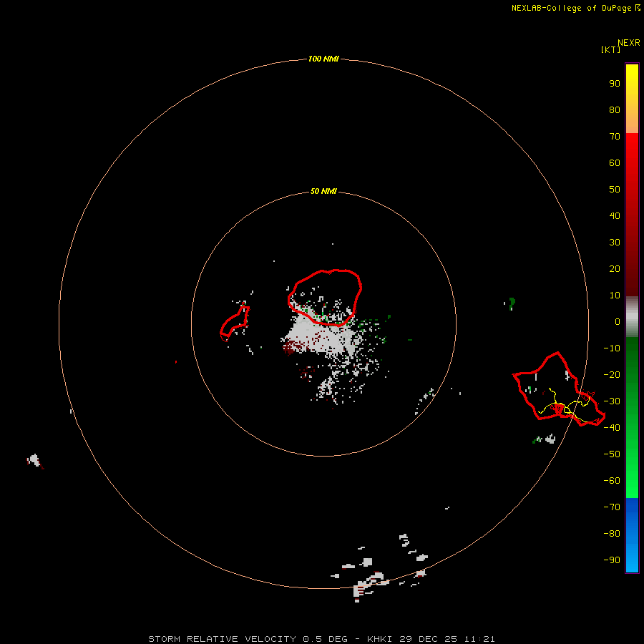This screenshot has height=644, width=644.
Task: Click the 100 NMI range ring label
Action: (323, 59)
